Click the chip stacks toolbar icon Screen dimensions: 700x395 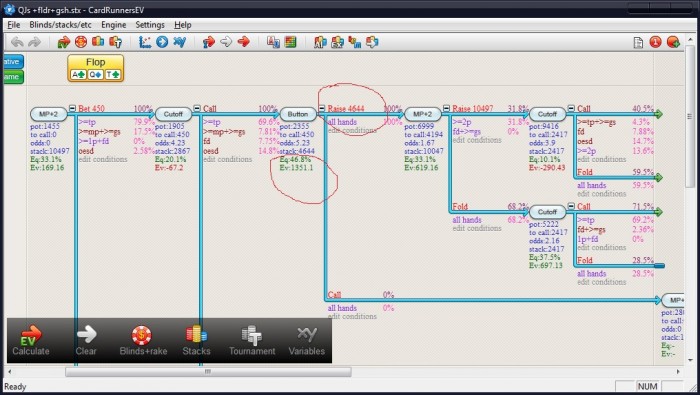click(98, 42)
